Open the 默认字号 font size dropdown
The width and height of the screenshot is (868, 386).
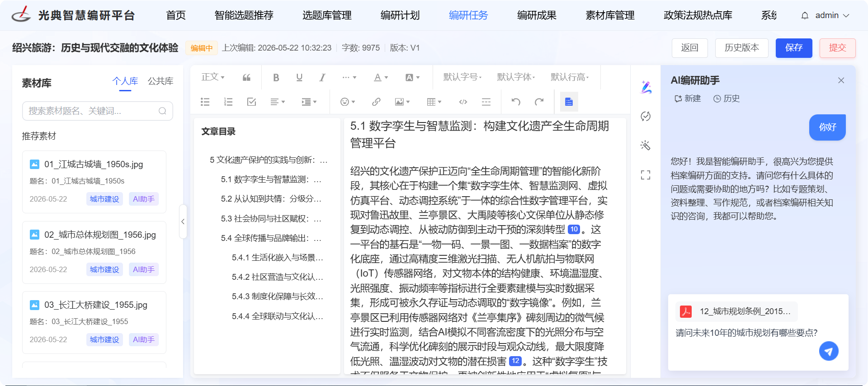click(x=462, y=77)
